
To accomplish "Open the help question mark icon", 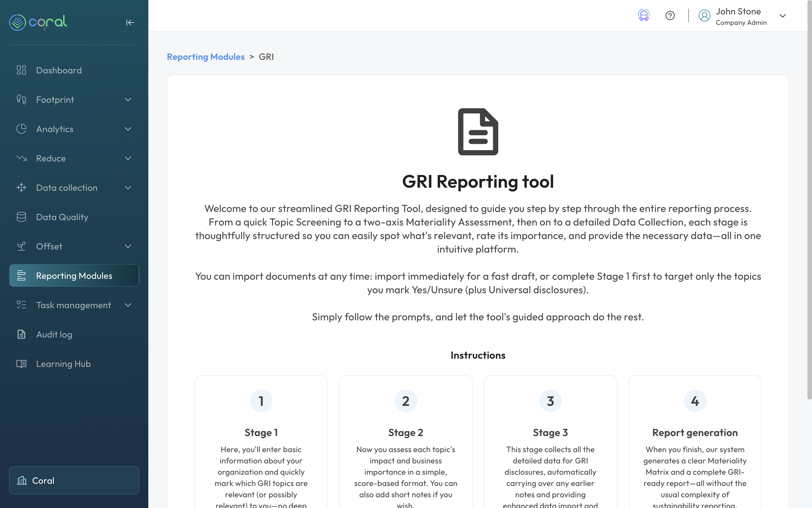I will click(x=670, y=16).
